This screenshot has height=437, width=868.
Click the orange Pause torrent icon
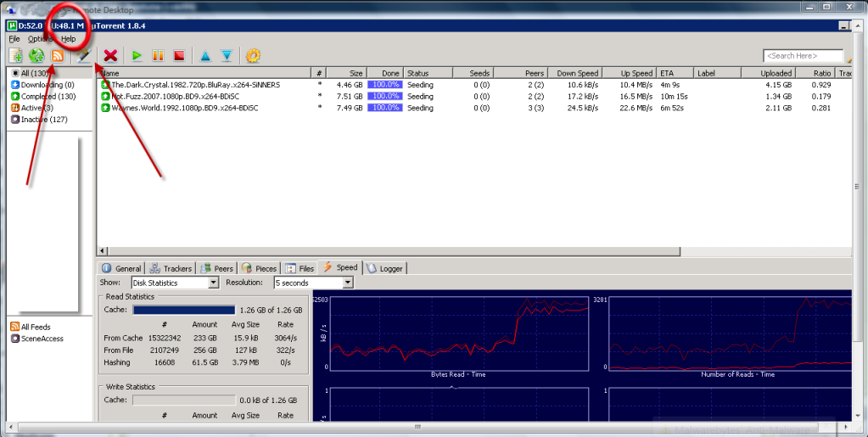pyautogui.click(x=158, y=55)
